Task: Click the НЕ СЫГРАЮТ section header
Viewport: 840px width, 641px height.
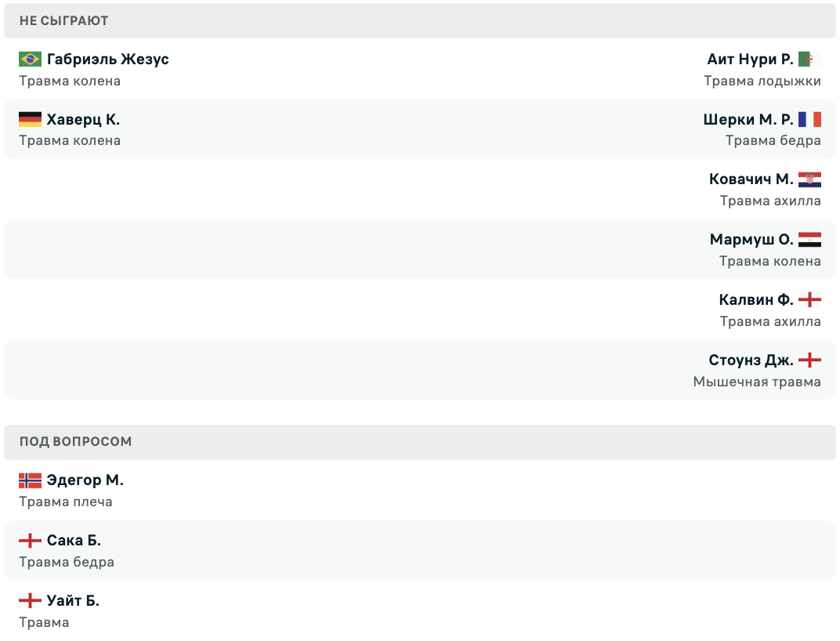Action: [420, 21]
